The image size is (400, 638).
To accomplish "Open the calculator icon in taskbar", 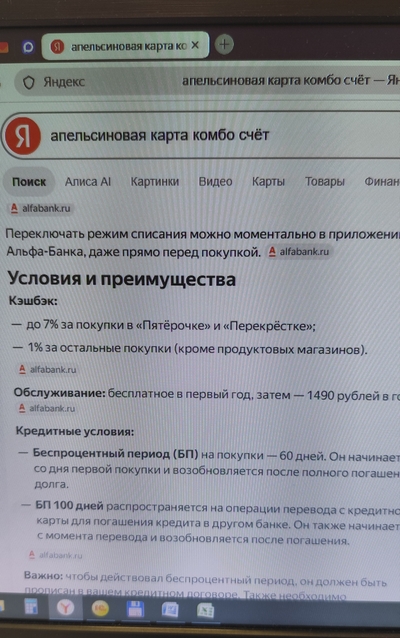I will 30,607.
